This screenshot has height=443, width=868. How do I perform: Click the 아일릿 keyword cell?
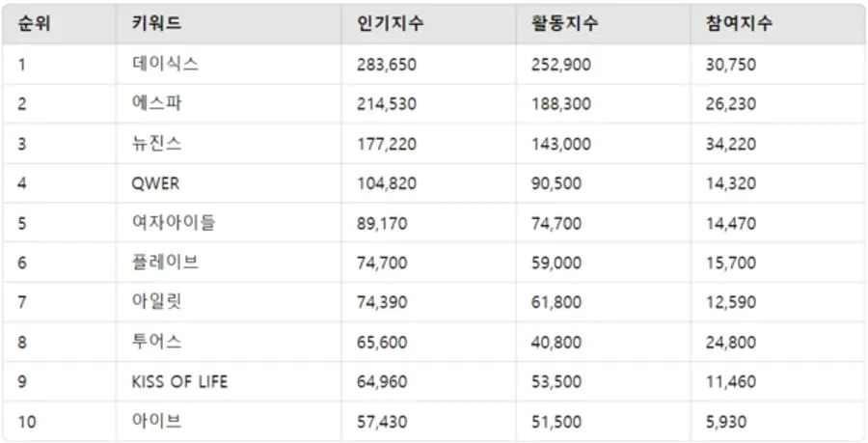156,302
